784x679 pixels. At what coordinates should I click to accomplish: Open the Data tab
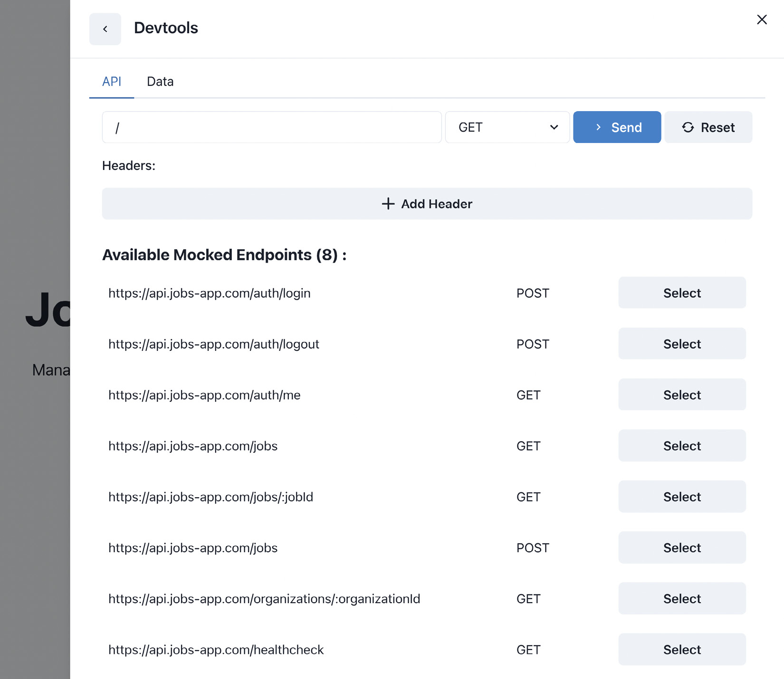160,82
